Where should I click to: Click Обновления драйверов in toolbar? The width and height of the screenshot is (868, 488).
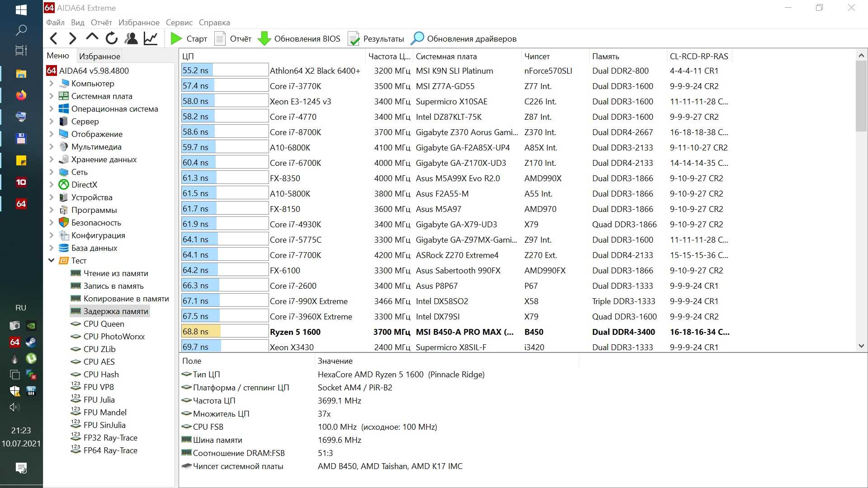pyautogui.click(x=464, y=39)
